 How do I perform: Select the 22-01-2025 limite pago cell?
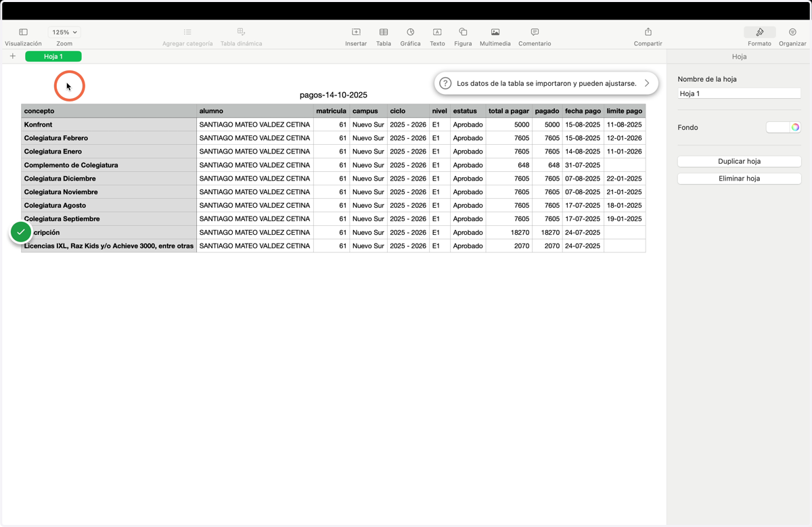point(625,179)
